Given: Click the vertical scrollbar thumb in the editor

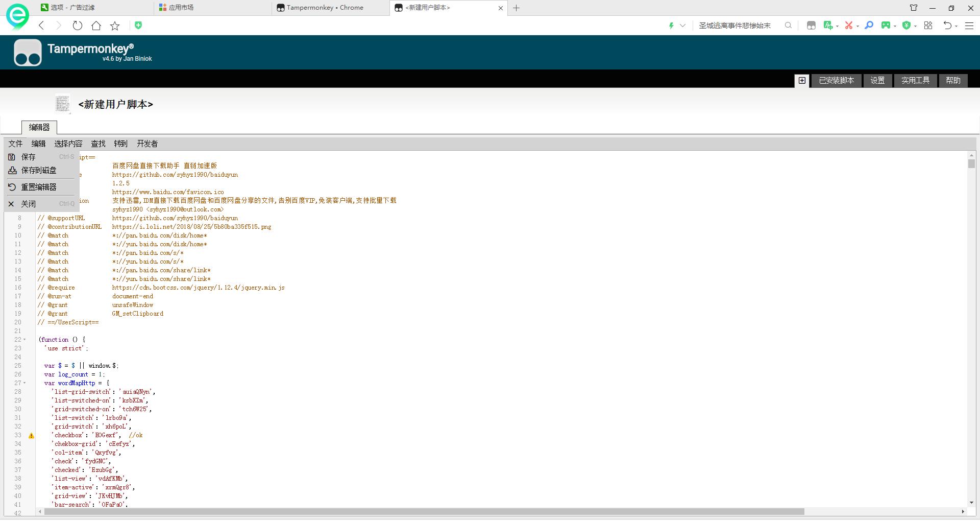Looking at the screenshot, I should [x=971, y=164].
